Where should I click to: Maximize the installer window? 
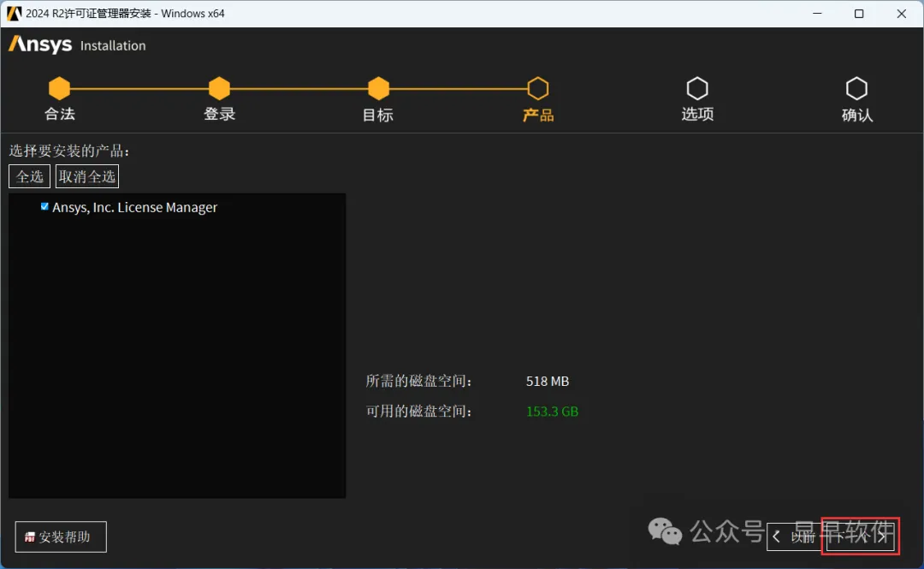tap(859, 13)
